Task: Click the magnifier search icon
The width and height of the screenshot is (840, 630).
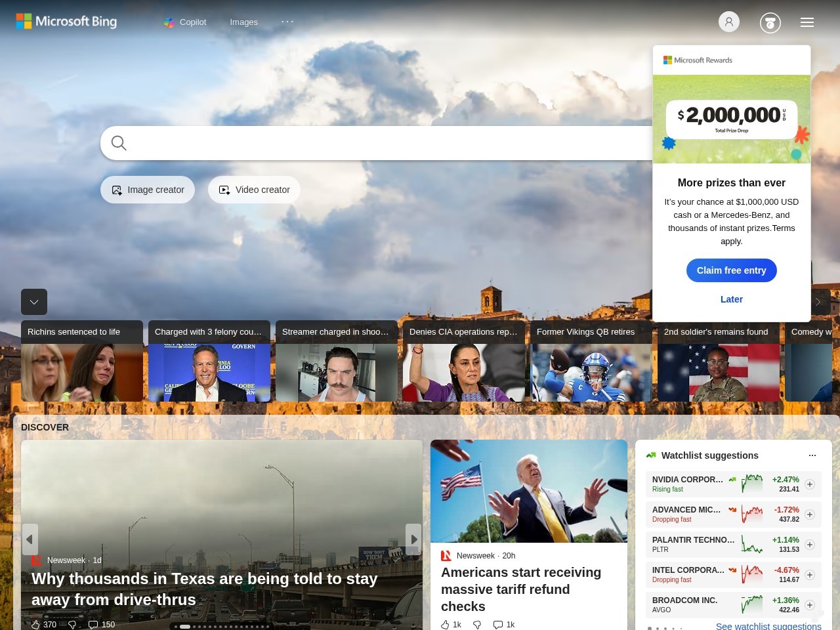Action: point(119,143)
